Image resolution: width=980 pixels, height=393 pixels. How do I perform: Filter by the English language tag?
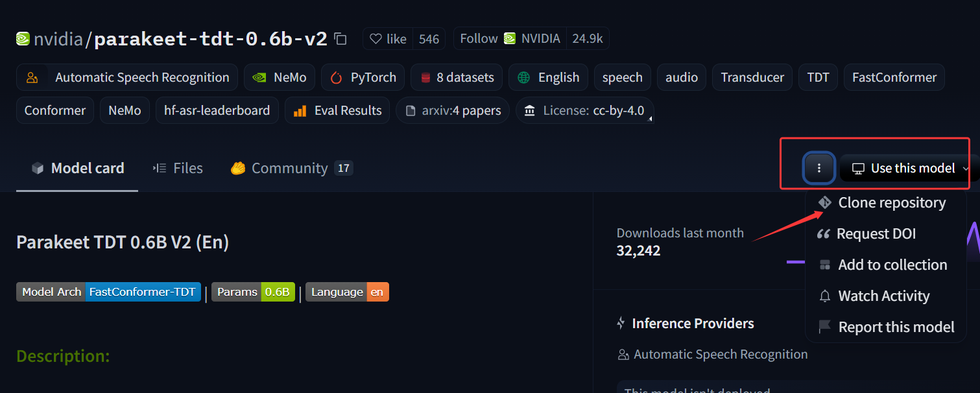coord(548,77)
